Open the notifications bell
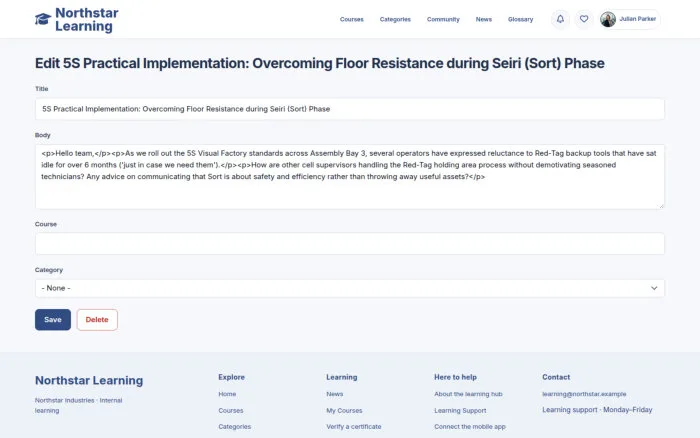The width and height of the screenshot is (700, 438). 560,19
